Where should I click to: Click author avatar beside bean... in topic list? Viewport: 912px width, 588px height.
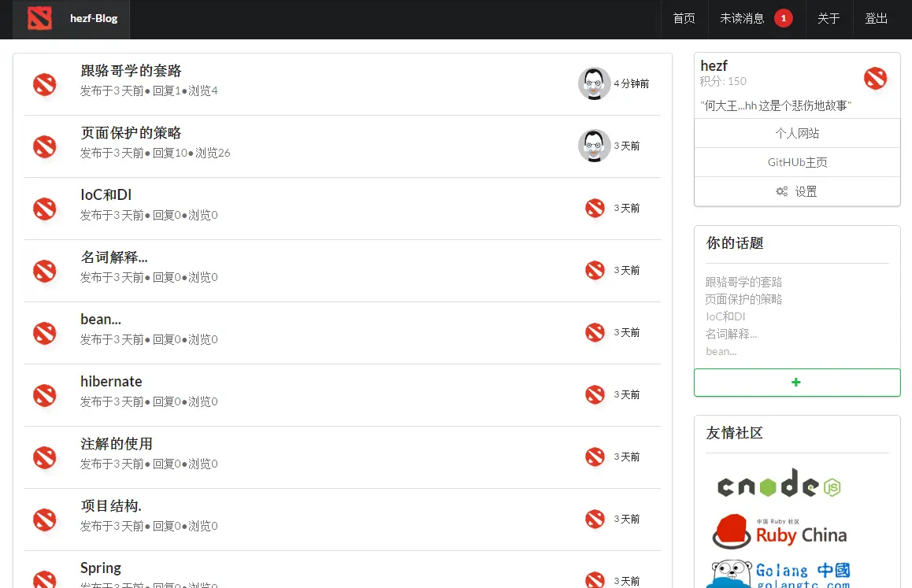[x=45, y=333]
